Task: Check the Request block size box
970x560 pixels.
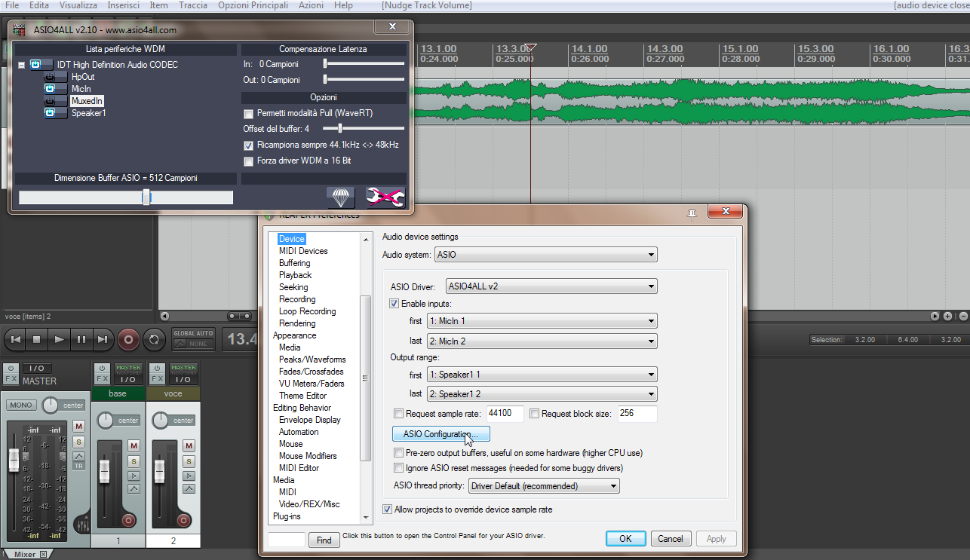Action: (x=535, y=414)
